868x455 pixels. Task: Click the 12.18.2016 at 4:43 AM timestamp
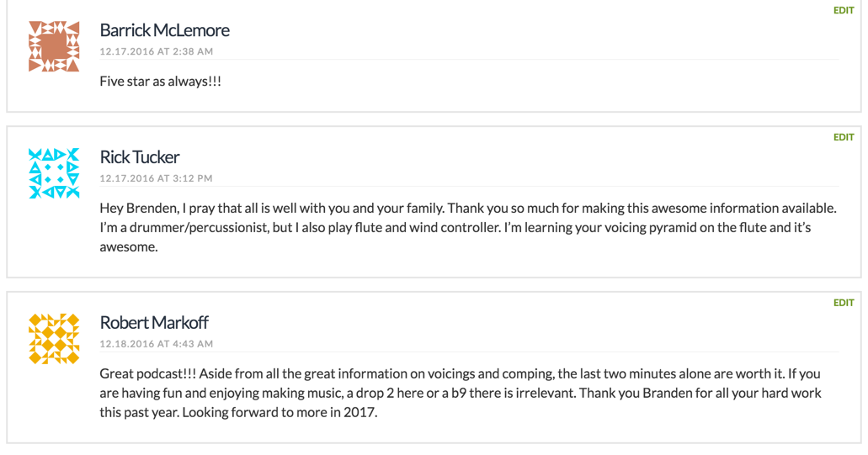(x=156, y=344)
